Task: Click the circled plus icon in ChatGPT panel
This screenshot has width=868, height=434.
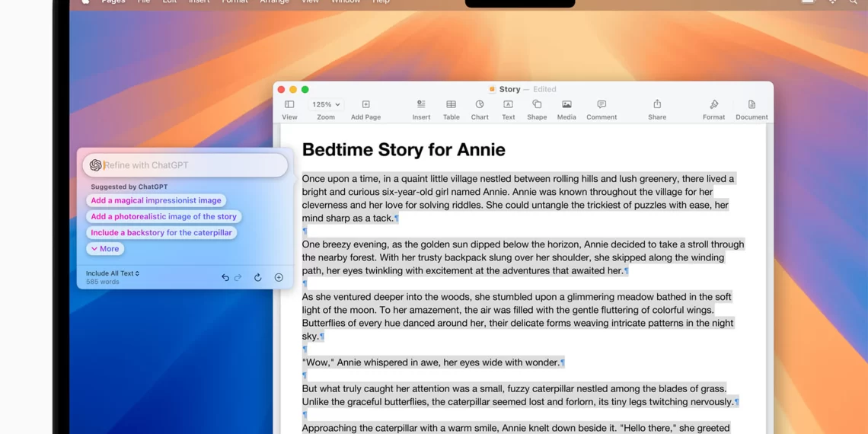Action: tap(279, 278)
